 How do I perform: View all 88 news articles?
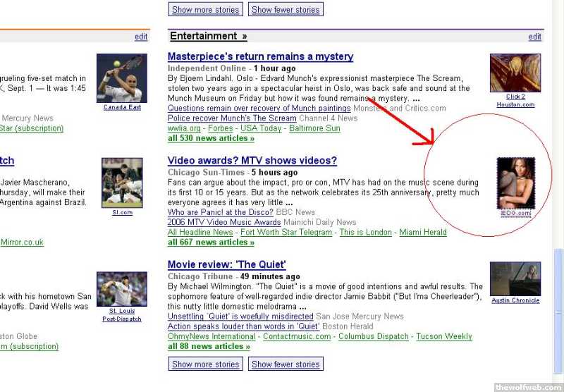click(208, 346)
